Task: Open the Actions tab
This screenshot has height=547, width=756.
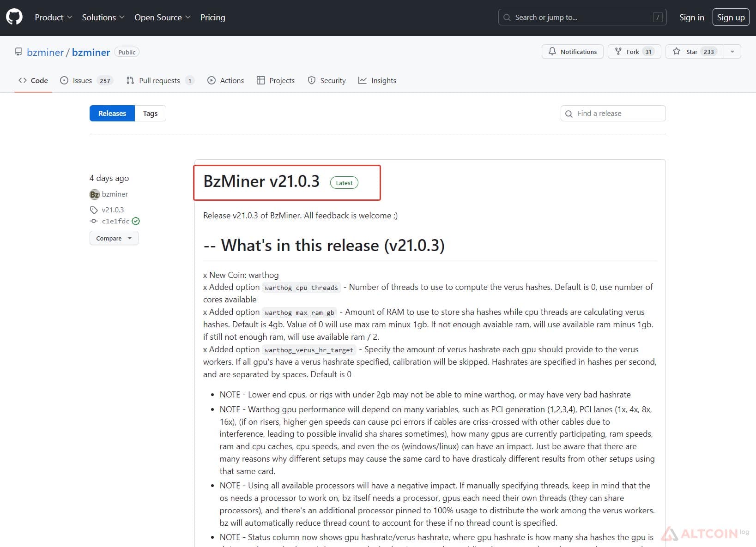Action: (225, 80)
